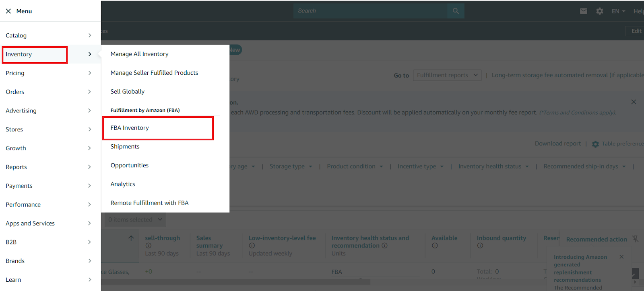Open the Reports menu item
The height and width of the screenshot is (291, 644).
[x=16, y=167]
